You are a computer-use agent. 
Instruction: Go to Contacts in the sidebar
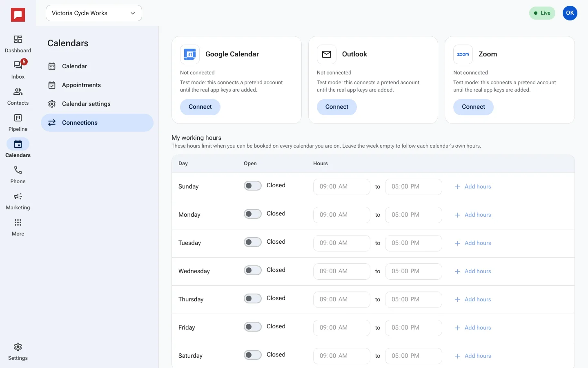[18, 96]
